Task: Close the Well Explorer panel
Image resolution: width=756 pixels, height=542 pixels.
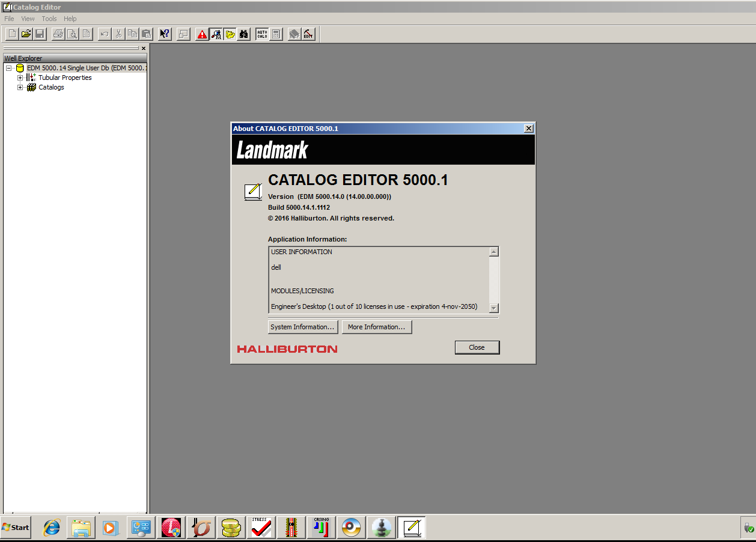Action: point(144,48)
